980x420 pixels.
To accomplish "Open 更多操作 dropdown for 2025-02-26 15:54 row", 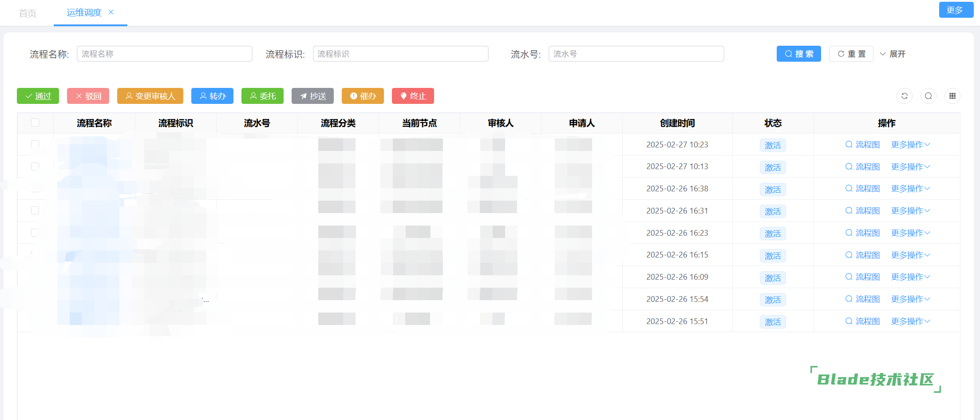I will coord(910,299).
